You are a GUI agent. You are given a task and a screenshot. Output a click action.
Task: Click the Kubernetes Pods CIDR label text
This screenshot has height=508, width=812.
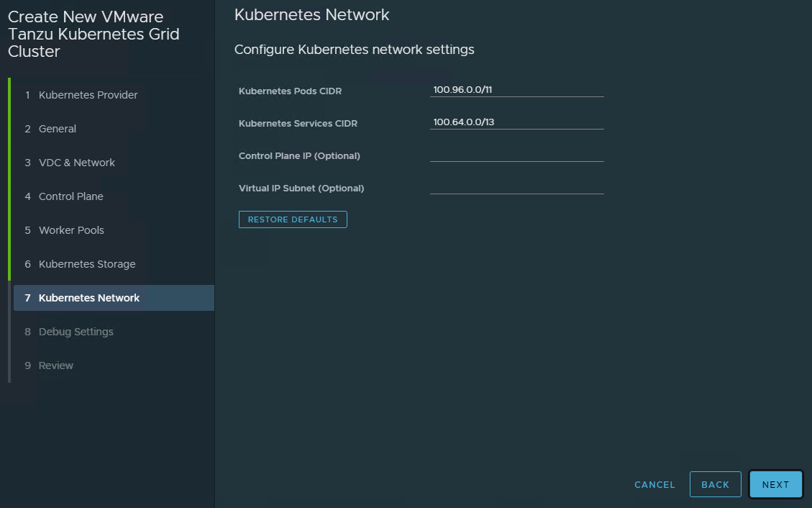click(290, 91)
